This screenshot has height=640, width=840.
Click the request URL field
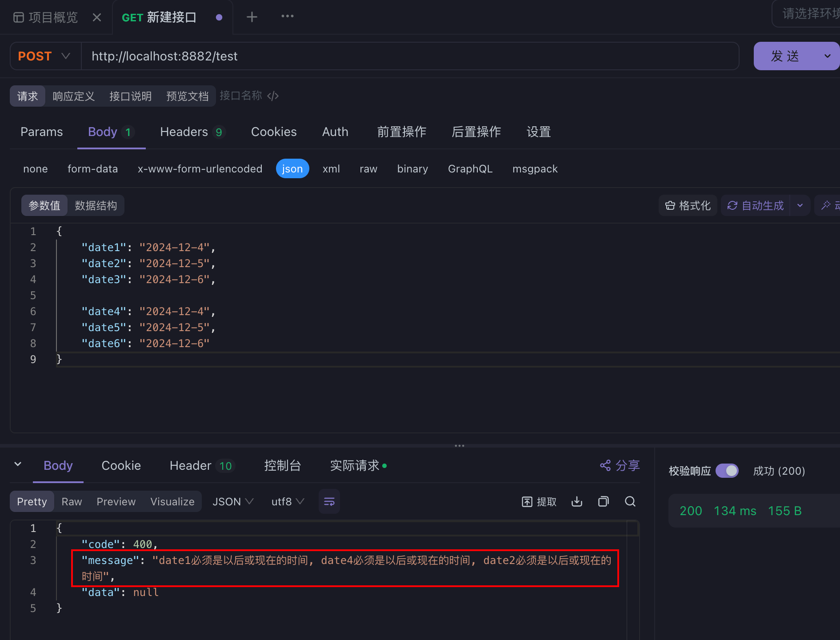[x=410, y=56]
